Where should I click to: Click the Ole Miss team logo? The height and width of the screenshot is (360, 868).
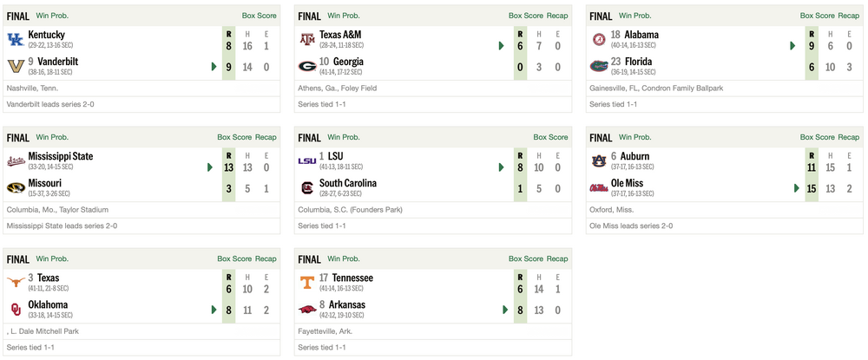pos(599,187)
